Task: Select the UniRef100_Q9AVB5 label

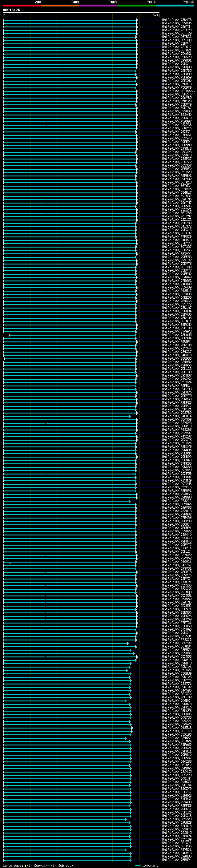Action: pyautogui.click(x=177, y=98)
